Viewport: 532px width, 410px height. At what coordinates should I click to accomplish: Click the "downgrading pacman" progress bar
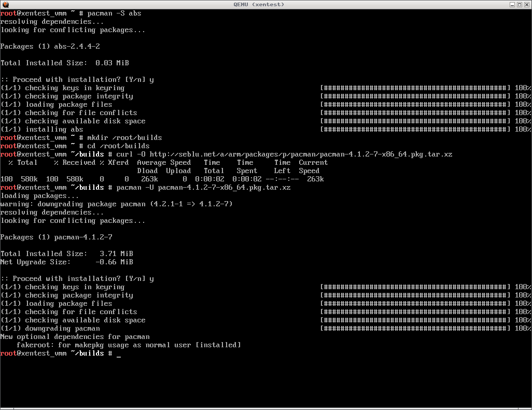415,329
